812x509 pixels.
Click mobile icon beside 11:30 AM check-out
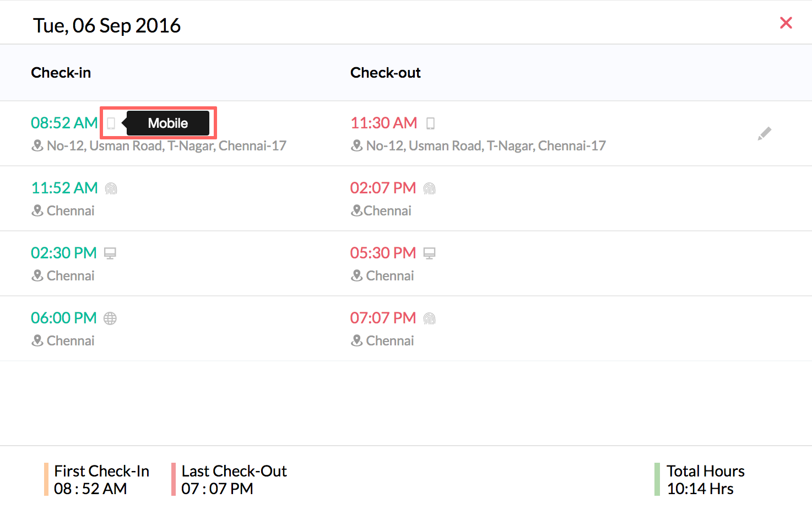click(x=430, y=123)
